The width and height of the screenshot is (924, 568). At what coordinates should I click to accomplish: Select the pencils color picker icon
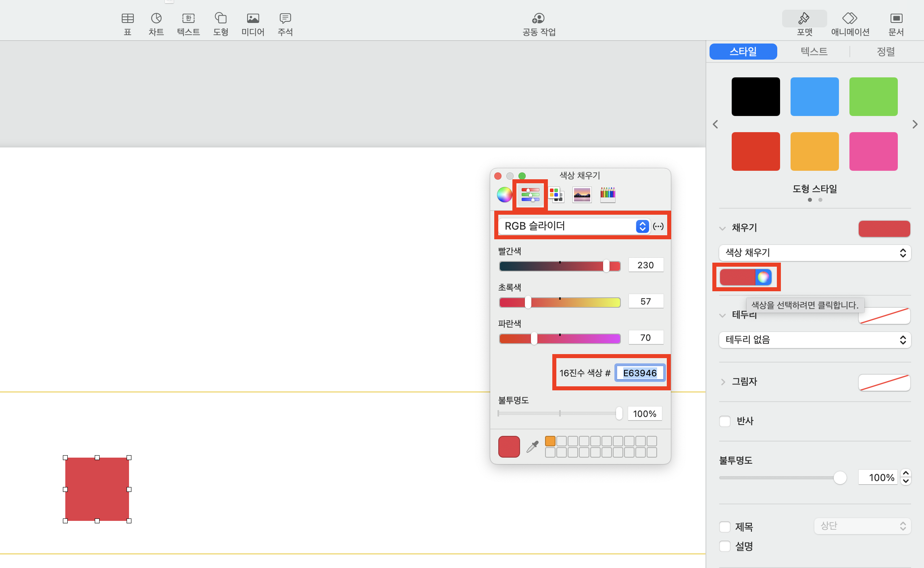608,195
